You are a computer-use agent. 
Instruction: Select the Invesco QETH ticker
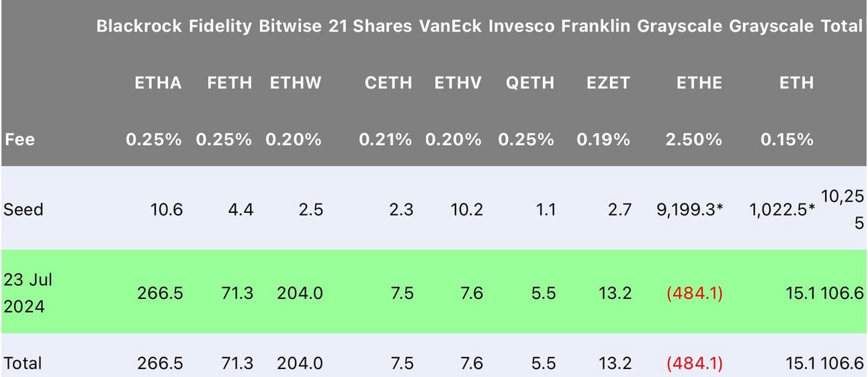click(530, 83)
